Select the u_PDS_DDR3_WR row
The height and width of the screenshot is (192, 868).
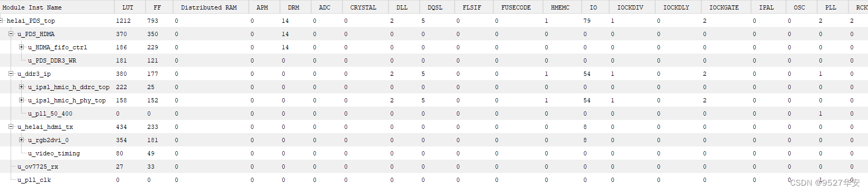[x=434, y=60]
